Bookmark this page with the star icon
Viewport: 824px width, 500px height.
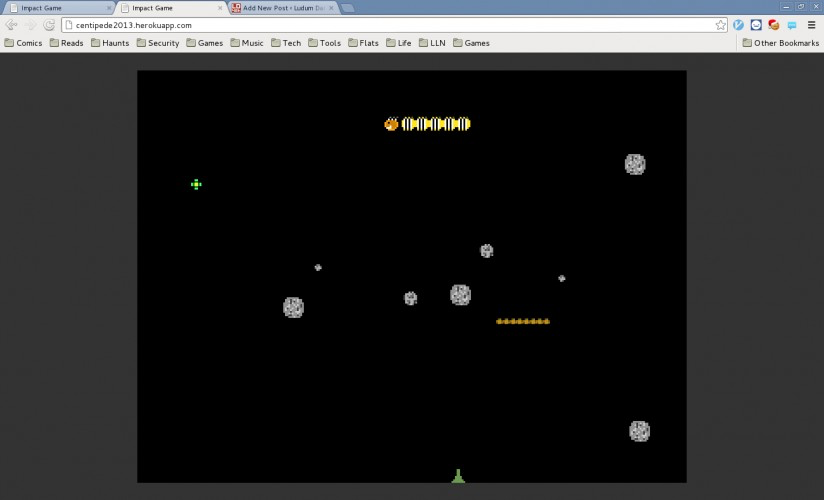pyautogui.click(x=720, y=25)
